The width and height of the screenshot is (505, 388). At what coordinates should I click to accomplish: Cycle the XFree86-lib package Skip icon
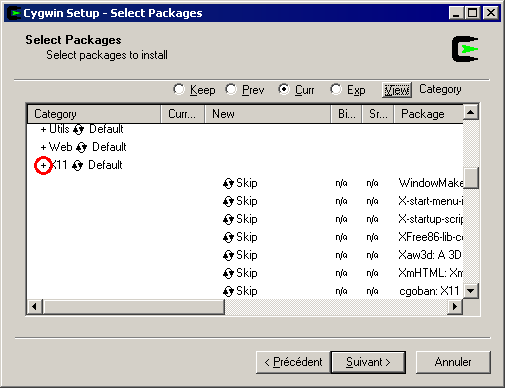[228, 237]
